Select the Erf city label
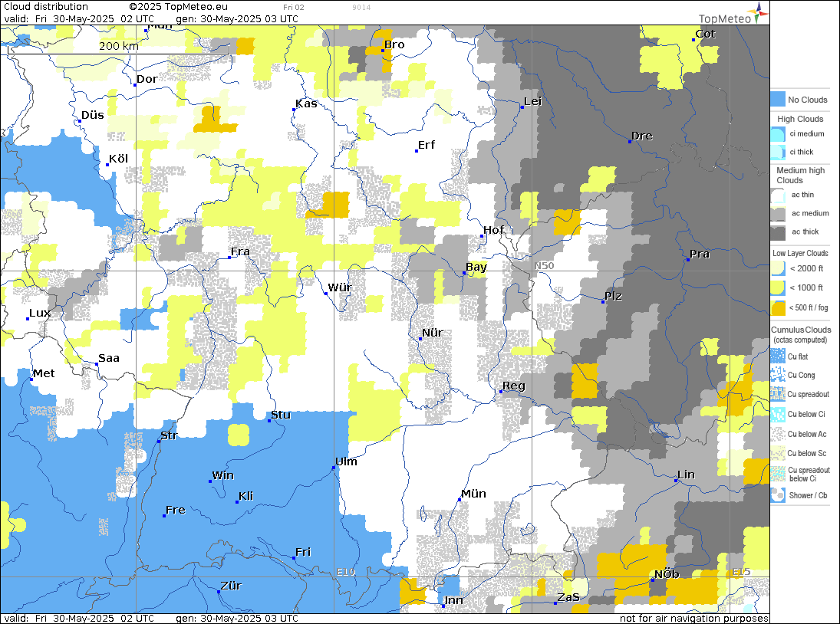This screenshot has height=624, width=840. [x=427, y=144]
